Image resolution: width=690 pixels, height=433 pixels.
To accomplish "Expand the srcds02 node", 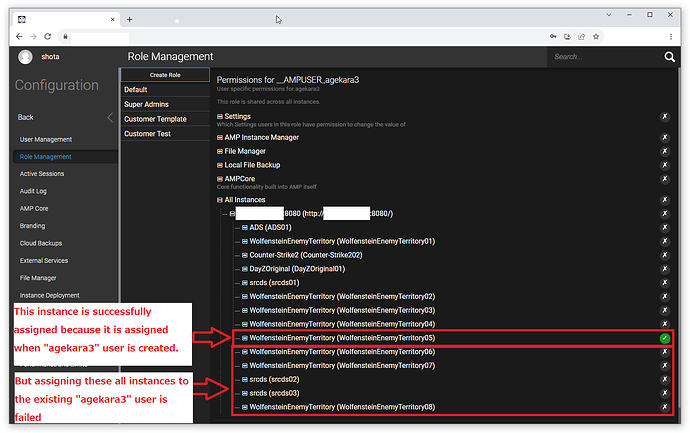I will [x=245, y=379].
